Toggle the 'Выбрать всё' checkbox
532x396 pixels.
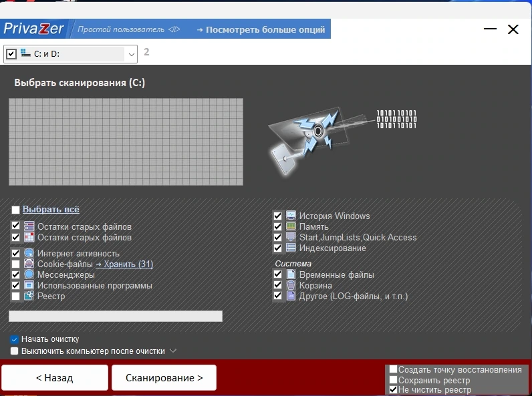pos(15,210)
